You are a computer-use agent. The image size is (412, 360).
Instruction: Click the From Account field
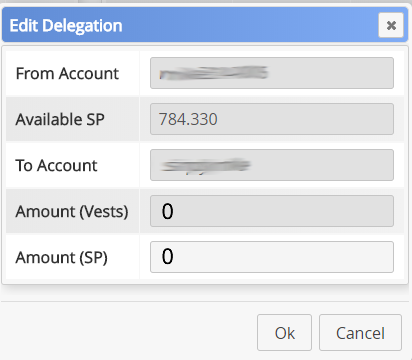pyautogui.click(x=272, y=73)
